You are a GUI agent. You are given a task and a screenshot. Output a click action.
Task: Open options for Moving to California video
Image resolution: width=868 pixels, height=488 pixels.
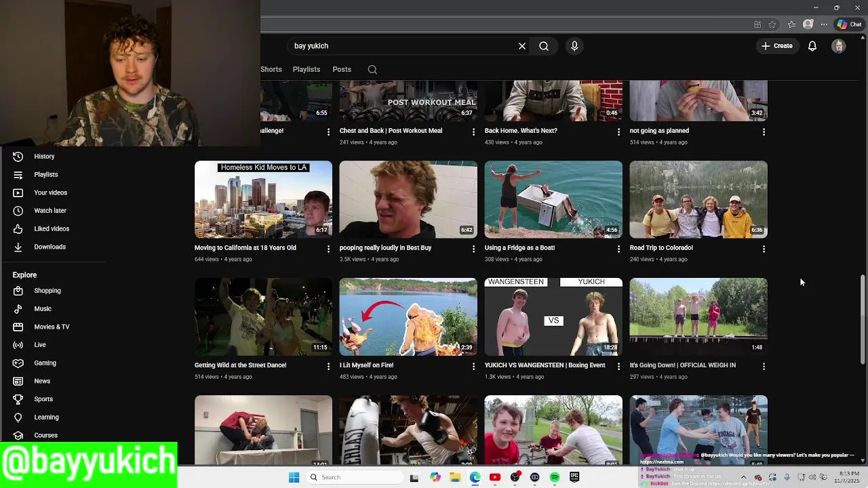328,249
